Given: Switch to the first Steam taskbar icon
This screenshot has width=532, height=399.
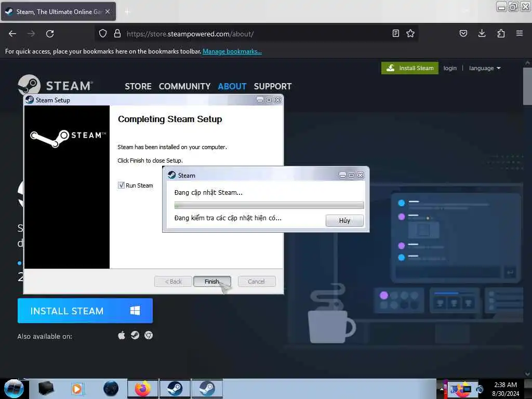Looking at the screenshot, I should tap(175, 389).
